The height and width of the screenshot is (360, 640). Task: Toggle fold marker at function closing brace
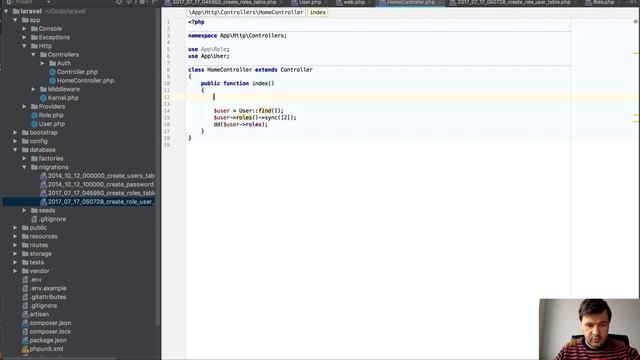185,131
